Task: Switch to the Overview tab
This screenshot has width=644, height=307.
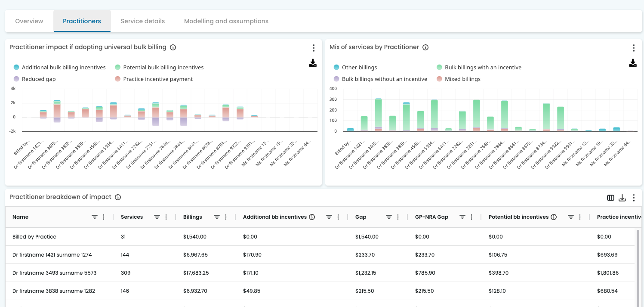Action: click(29, 21)
